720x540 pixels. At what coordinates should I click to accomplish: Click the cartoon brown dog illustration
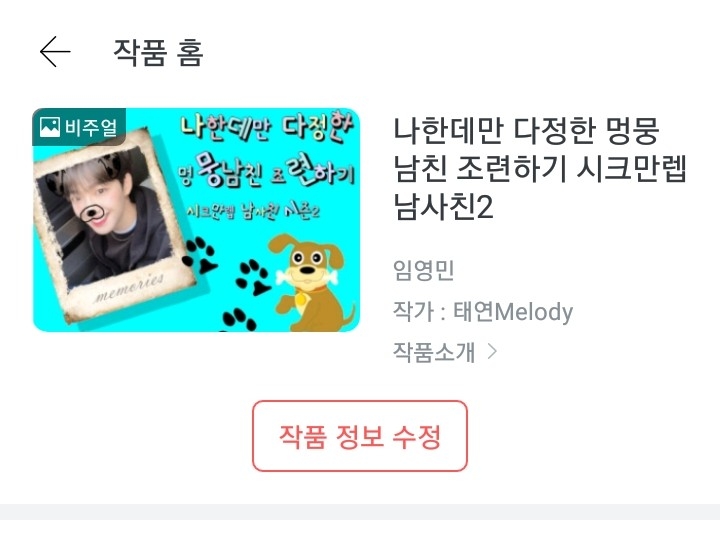311,282
